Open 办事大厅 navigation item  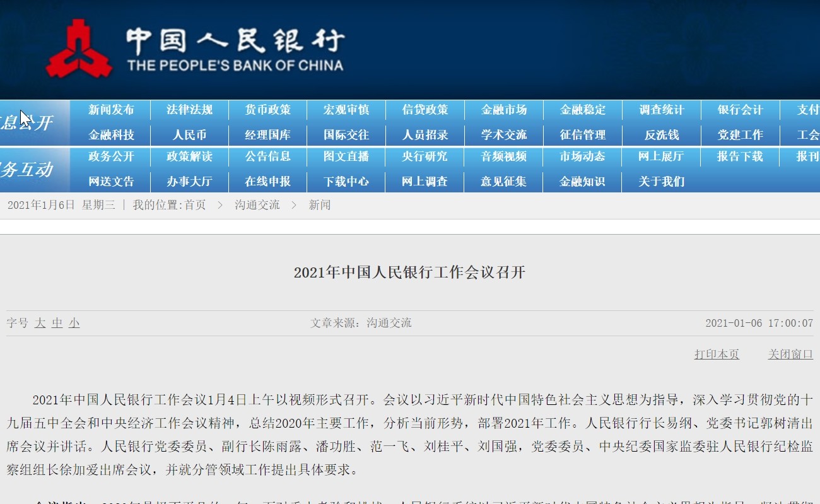pyautogui.click(x=189, y=182)
